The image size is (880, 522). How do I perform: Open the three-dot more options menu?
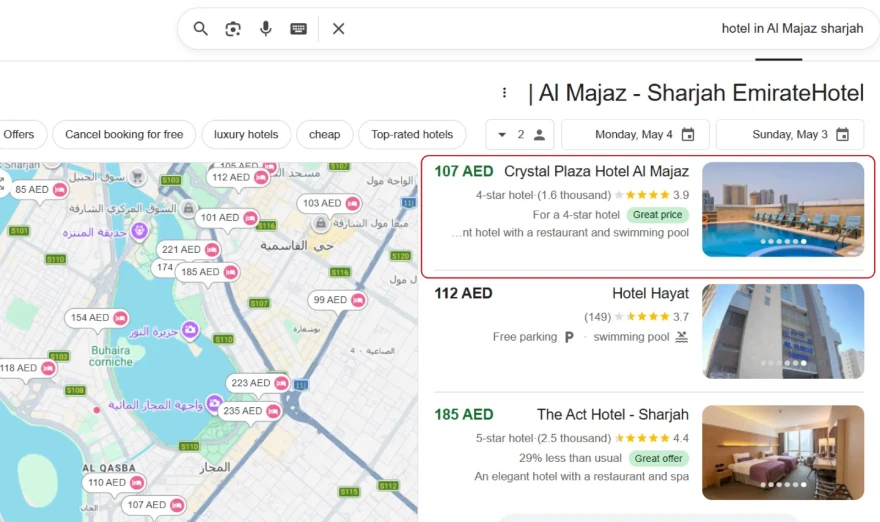(505, 93)
